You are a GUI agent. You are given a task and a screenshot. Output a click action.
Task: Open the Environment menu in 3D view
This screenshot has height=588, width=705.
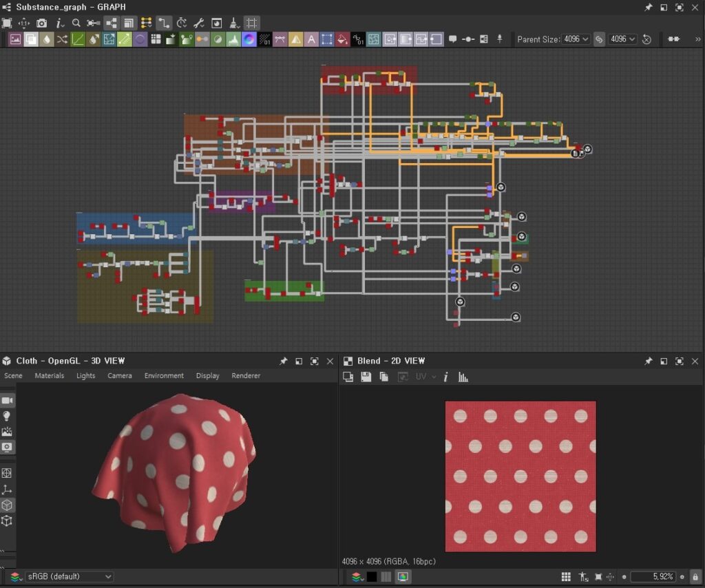164,376
